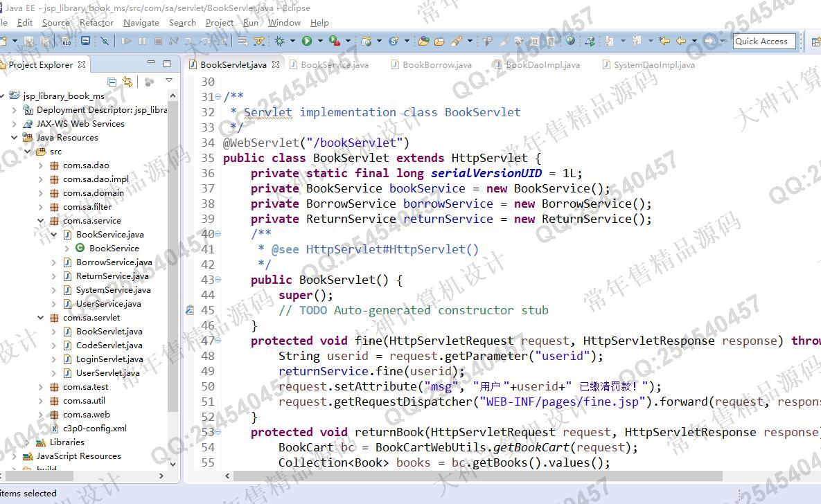Click the task marker at line 45
821x504 pixels.
click(190, 310)
